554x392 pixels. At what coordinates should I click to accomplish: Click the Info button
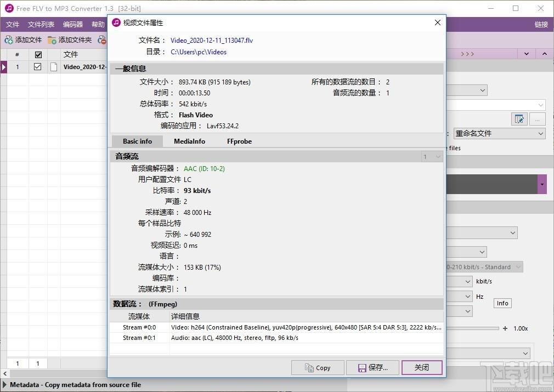click(x=502, y=303)
